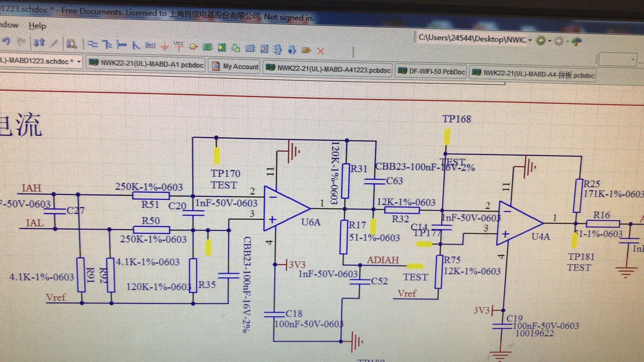The width and height of the screenshot is (644, 362).
Task: Expand the C:\Users\24544\Desktop path dropdown
Action: 530,40
